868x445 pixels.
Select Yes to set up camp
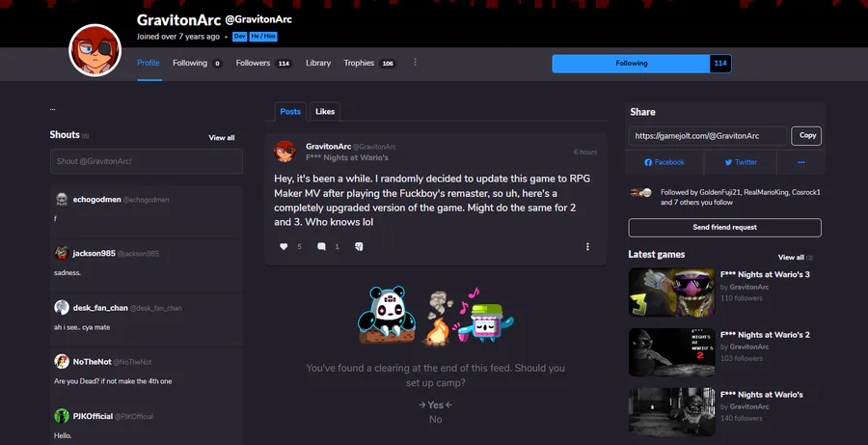436,405
